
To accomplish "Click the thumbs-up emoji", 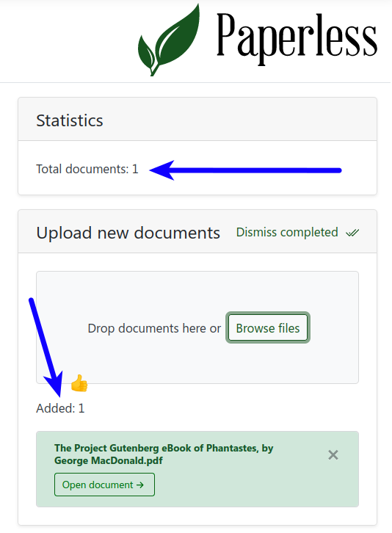I will (79, 383).
